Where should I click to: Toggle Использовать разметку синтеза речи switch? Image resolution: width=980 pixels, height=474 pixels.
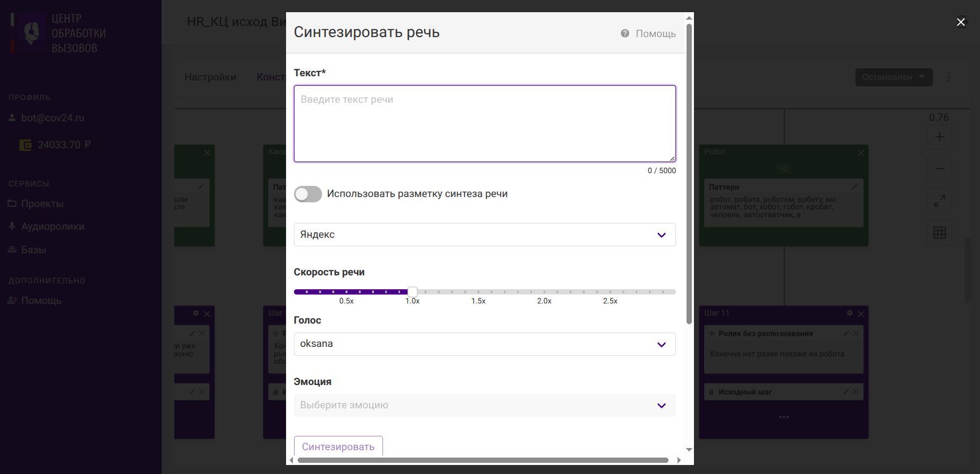(308, 194)
